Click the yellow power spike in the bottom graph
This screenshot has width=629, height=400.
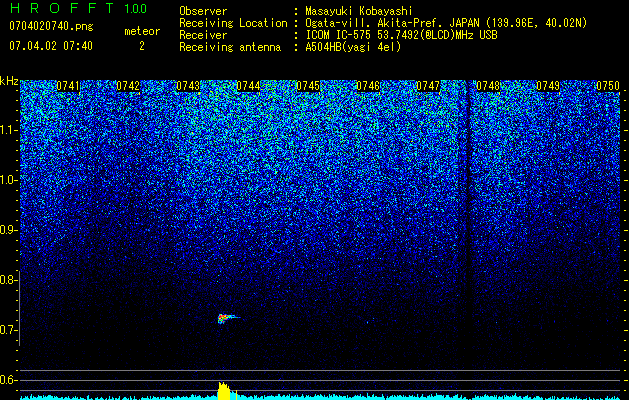tap(225, 391)
